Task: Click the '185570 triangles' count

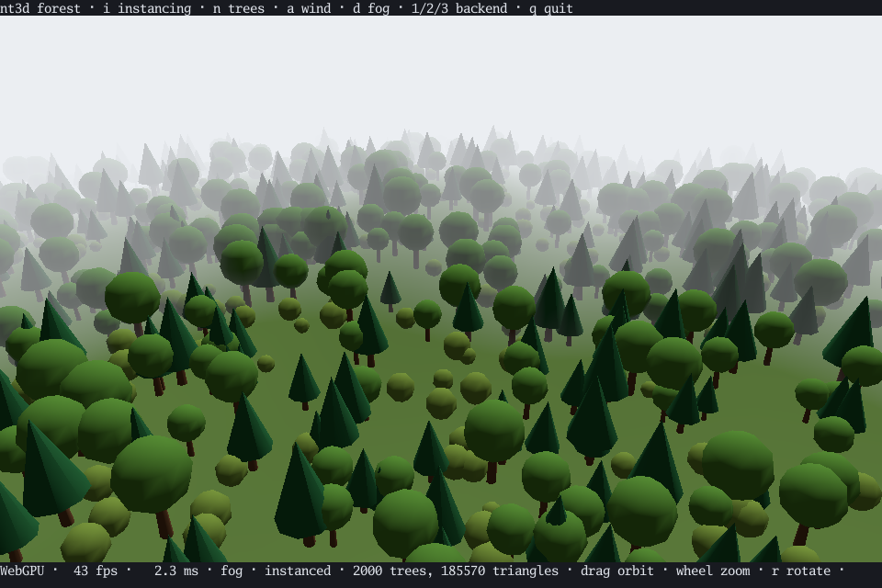Action: click(x=500, y=571)
